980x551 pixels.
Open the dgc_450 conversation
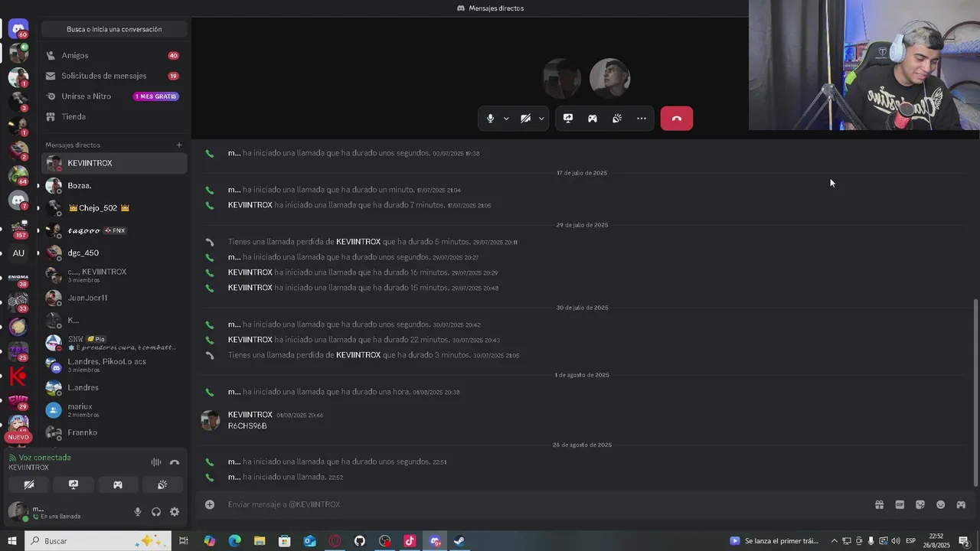pyautogui.click(x=114, y=253)
